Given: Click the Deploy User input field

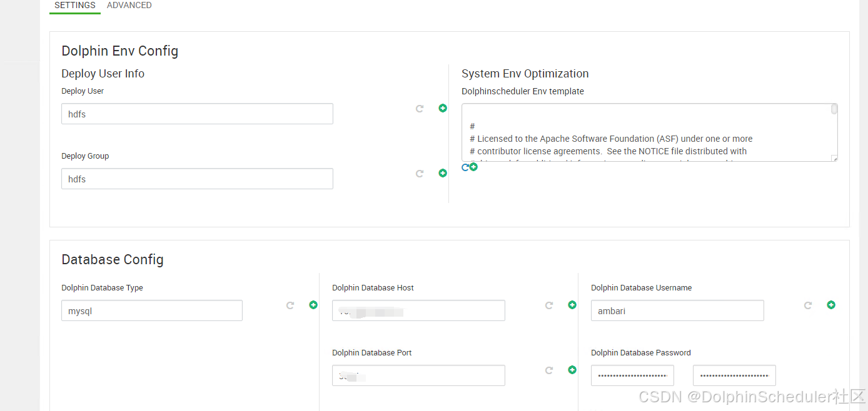Looking at the screenshot, I should 197,114.
